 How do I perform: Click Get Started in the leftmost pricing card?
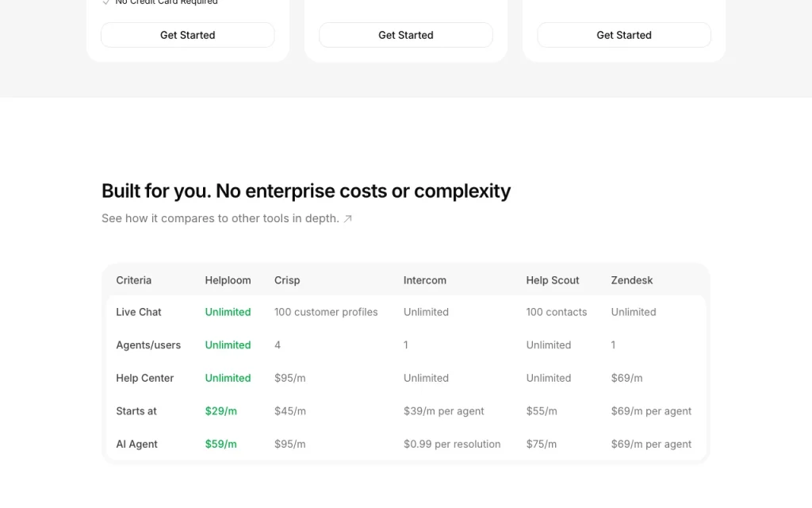[x=187, y=35]
